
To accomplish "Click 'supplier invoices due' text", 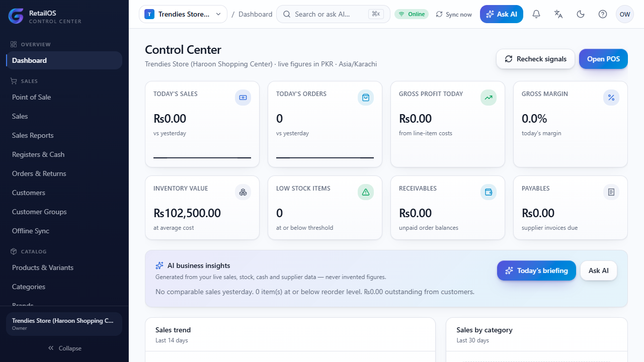I will pyautogui.click(x=549, y=228).
